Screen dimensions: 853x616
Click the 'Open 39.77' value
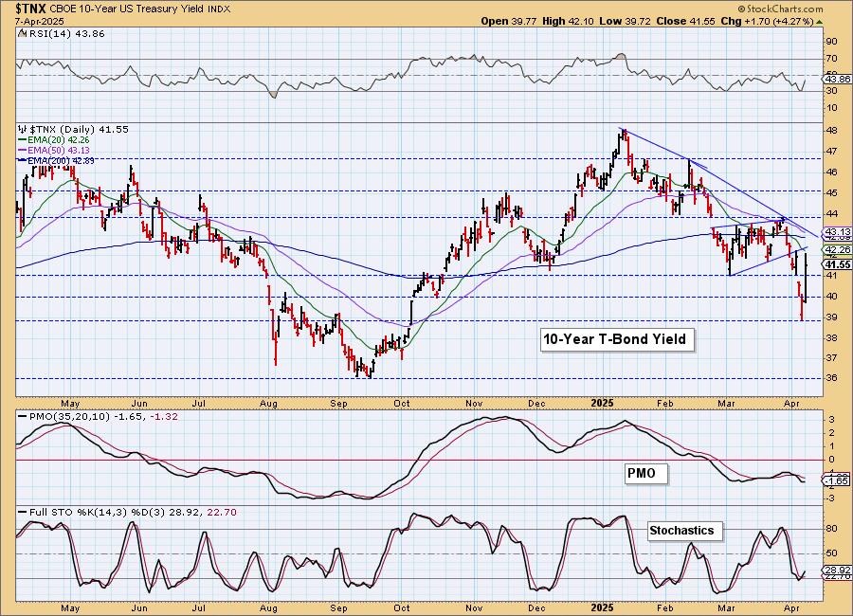[509, 21]
